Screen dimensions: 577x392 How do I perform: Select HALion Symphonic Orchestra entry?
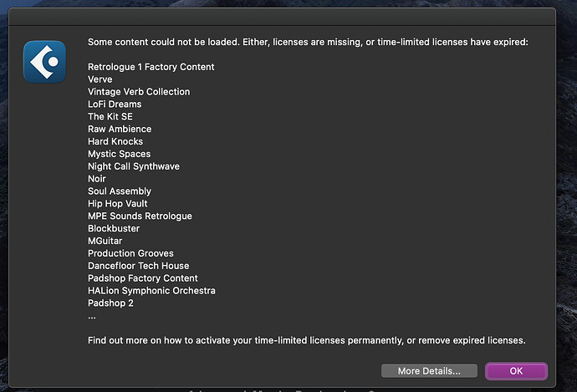pyautogui.click(x=151, y=291)
